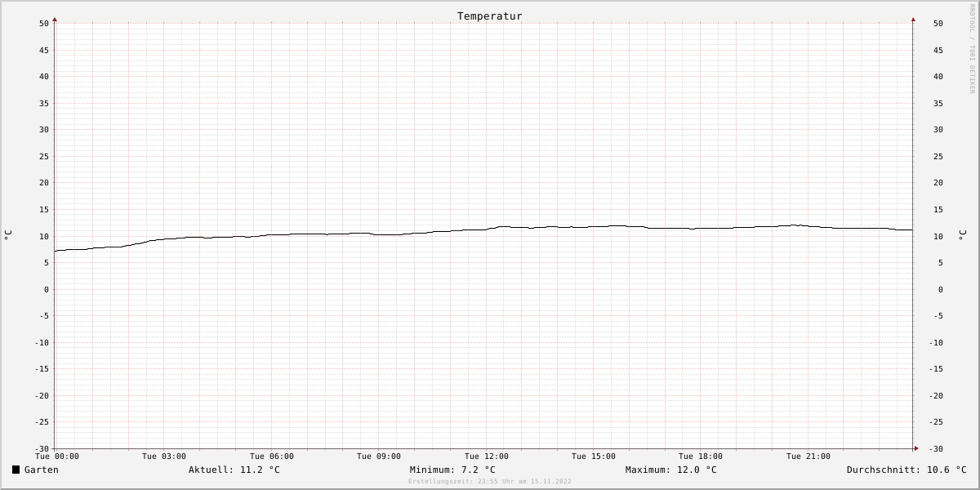
Task: Click the Tue 18:00 time axis label
Action: (701, 457)
